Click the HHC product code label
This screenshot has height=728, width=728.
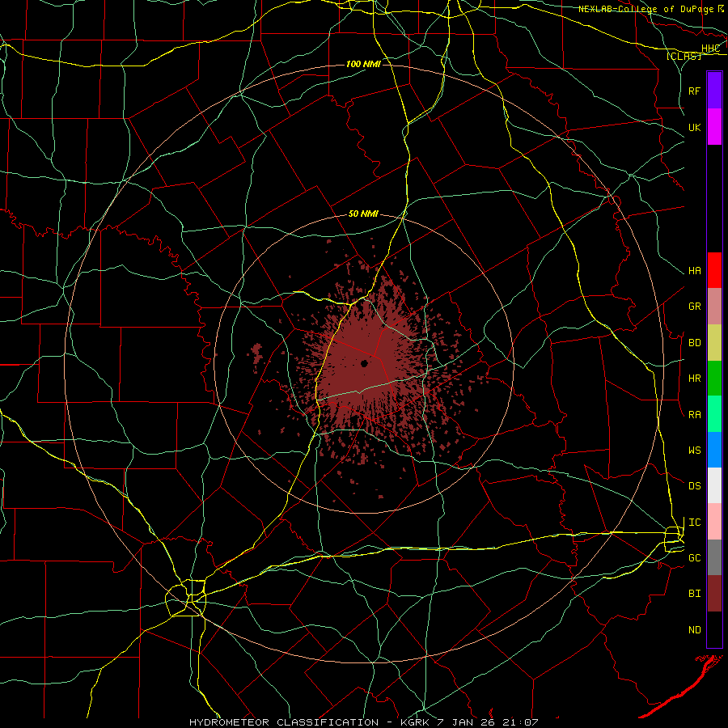click(x=710, y=49)
